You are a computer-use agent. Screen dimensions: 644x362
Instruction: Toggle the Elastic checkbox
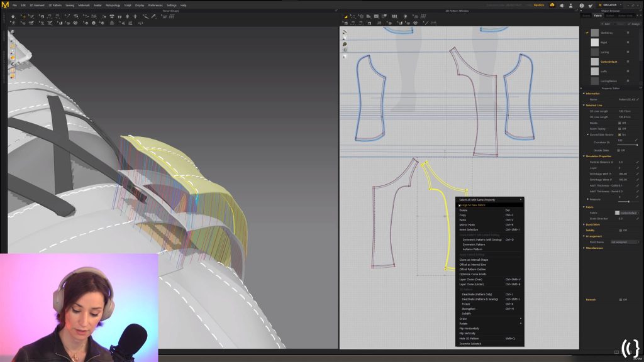tap(619, 123)
